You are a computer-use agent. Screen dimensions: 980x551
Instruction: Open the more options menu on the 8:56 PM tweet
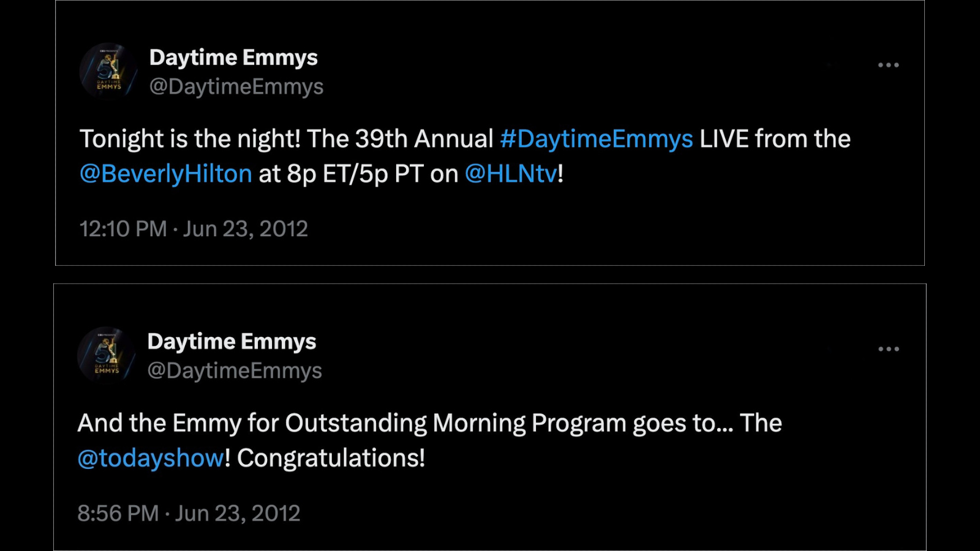pyautogui.click(x=888, y=349)
